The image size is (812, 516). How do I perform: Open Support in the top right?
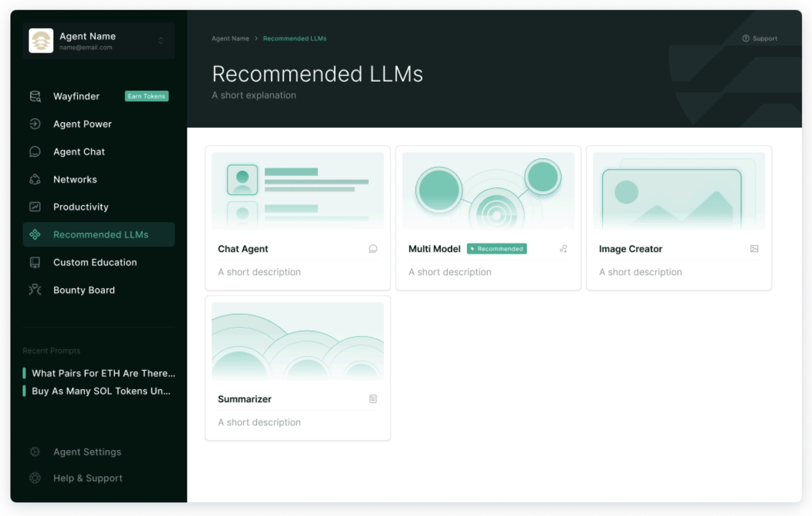point(760,38)
